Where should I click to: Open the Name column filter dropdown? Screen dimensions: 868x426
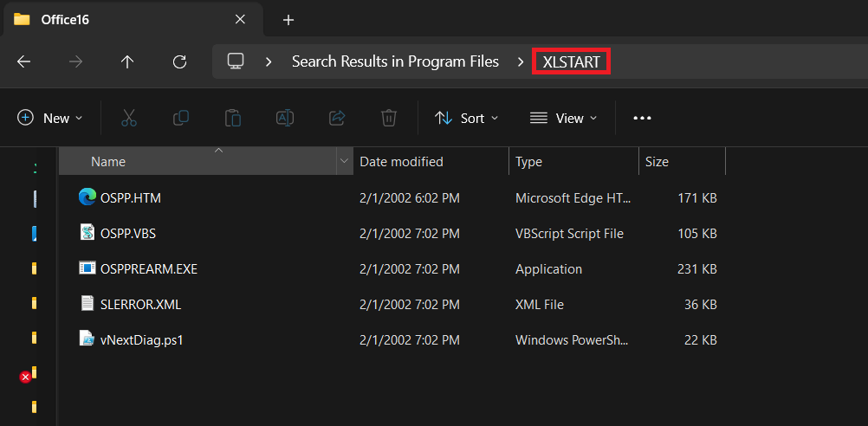tap(344, 161)
